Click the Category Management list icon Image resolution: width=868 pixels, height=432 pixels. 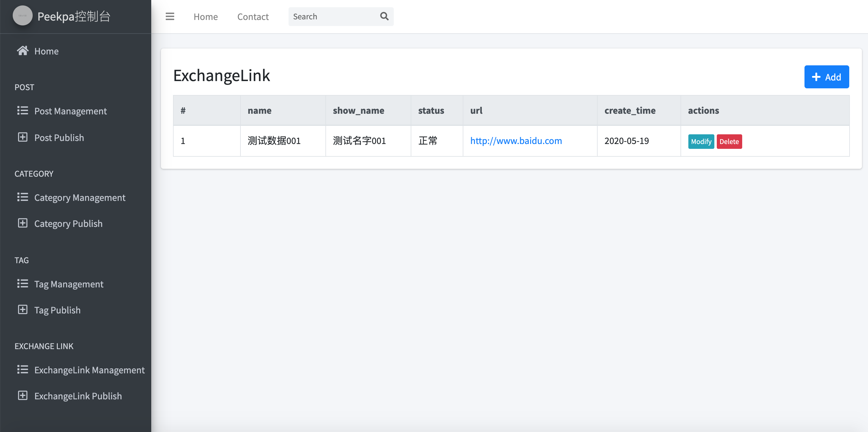tap(23, 197)
